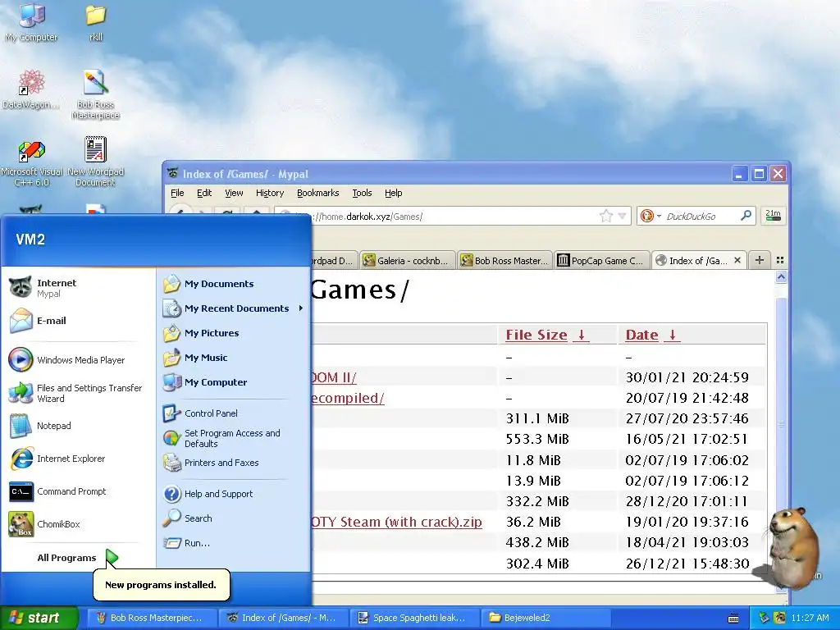Screen dimensions: 840x630
Task: Open a new browser tab
Action: tap(759, 260)
